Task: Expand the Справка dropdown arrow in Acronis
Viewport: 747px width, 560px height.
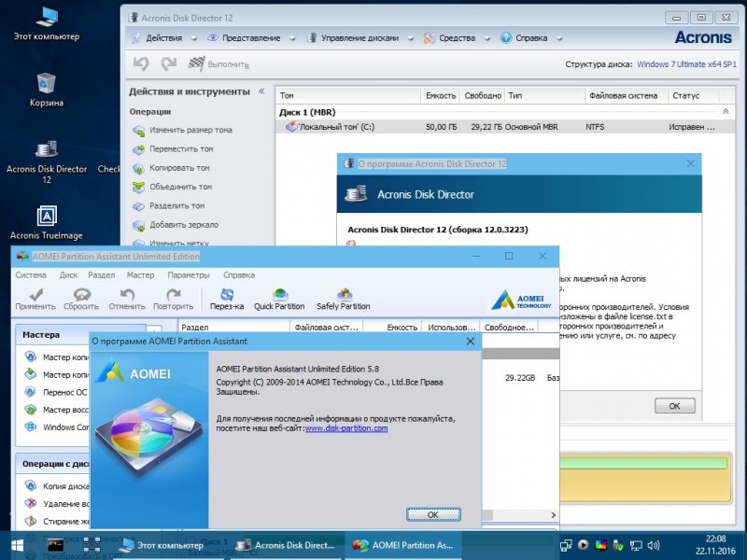Action: 559,38
